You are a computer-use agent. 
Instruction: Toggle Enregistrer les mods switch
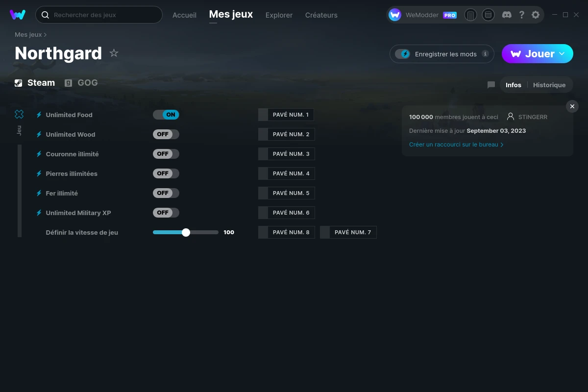coord(403,54)
